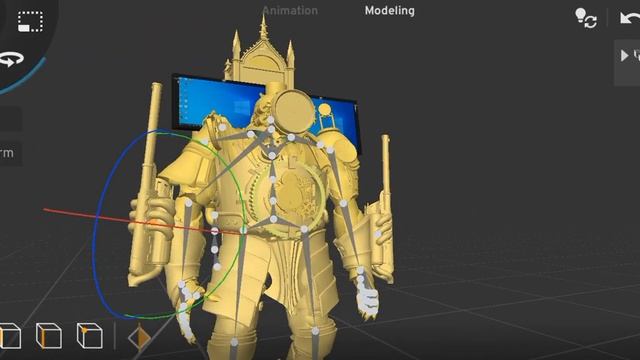Select the edge selection cube icon

point(49,336)
